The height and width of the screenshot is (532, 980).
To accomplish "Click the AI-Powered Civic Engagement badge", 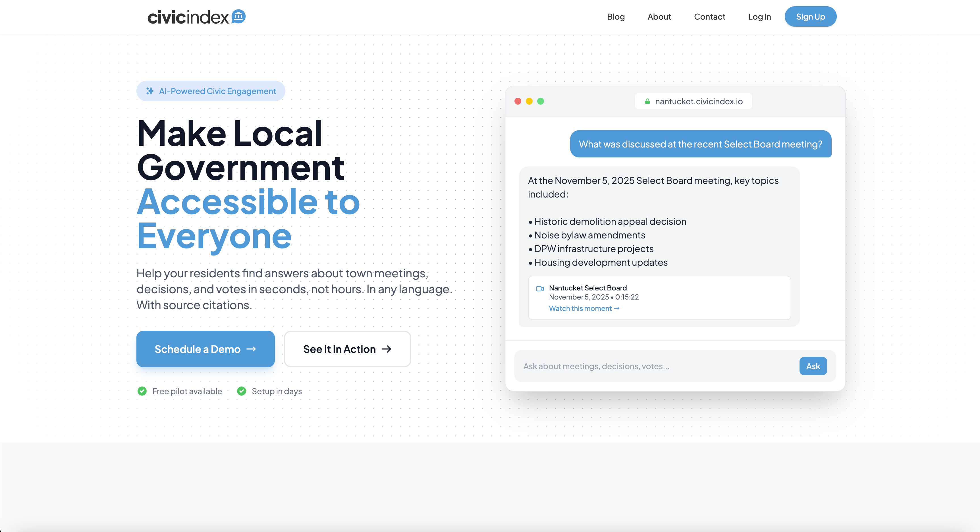I will (x=211, y=91).
